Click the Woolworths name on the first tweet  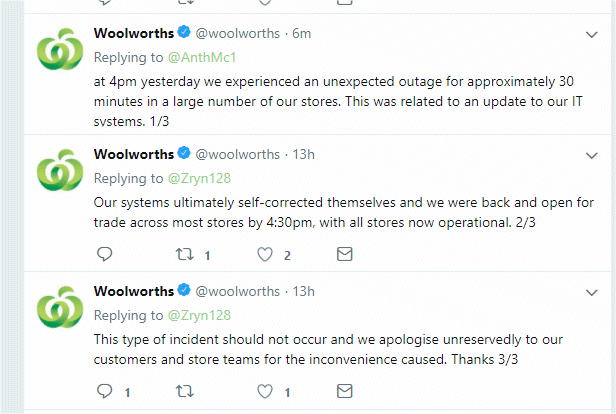(x=132, y=34)
